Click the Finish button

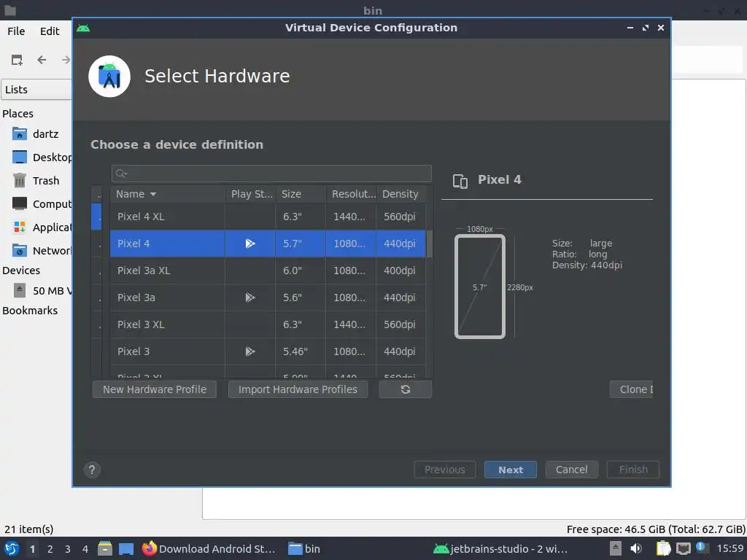(x=633, y=470)
